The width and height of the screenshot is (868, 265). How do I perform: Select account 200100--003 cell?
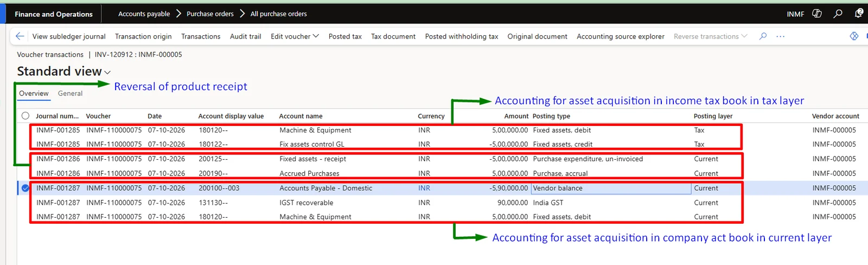219,188
